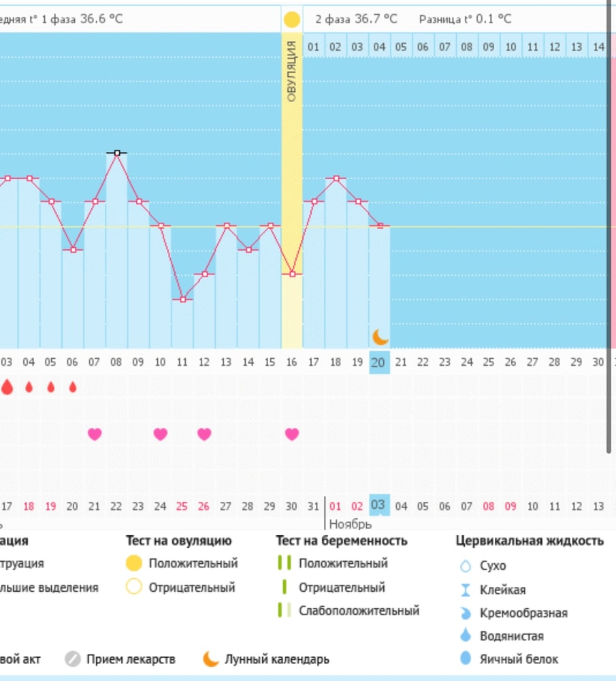Click the Отрицательный ovulation test empty circle
Screen dimensions: 616x681
(134, 587)
